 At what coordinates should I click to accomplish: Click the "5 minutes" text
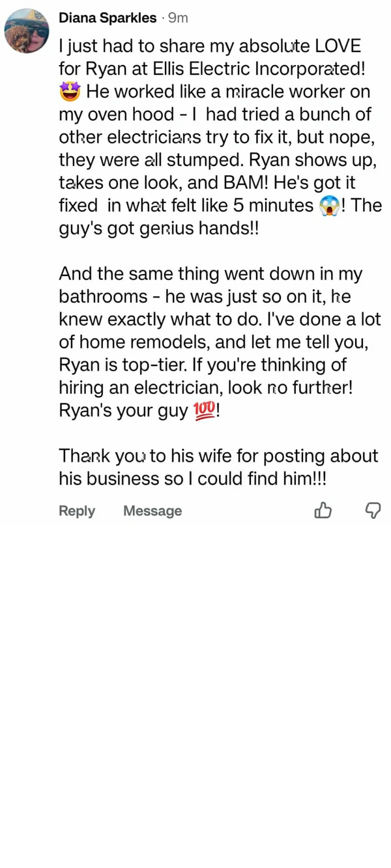click(273, 206)
